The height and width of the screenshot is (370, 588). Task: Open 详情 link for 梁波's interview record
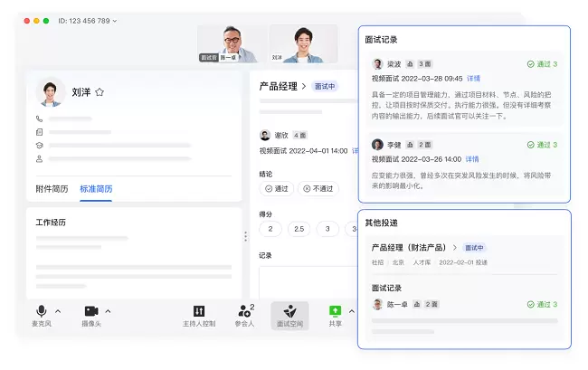472,79
